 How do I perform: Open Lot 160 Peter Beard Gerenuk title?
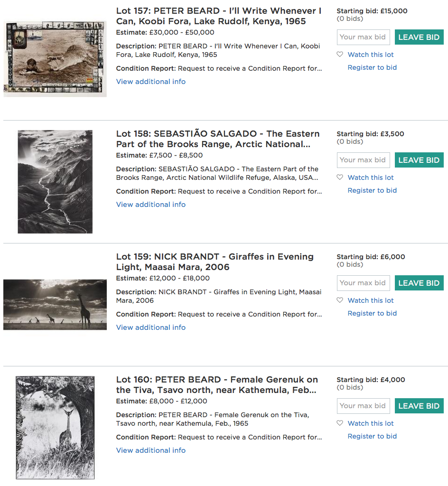tap(217, 384)
